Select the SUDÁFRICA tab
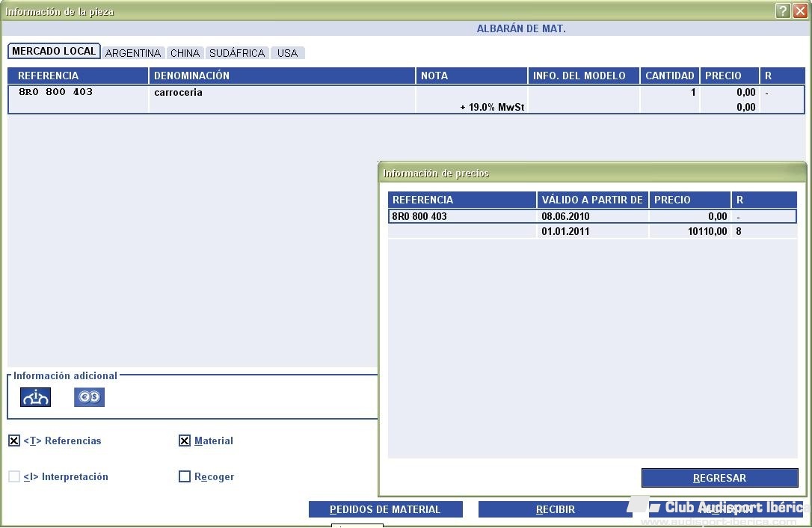 [x=237, y=53]
